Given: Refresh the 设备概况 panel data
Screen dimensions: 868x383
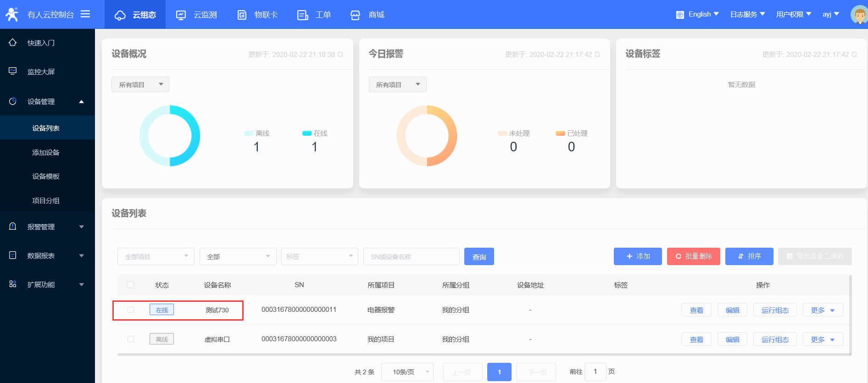Looking at the screenshot, I should coord(340,55).
